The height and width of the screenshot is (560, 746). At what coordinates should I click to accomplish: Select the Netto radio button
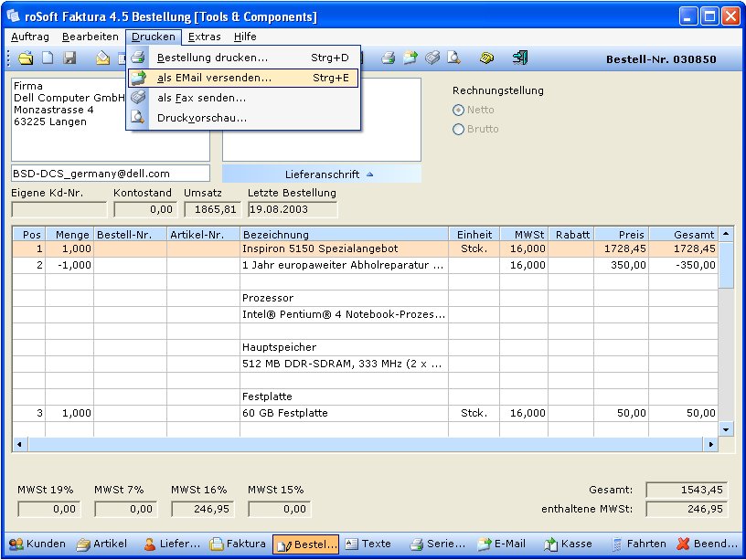coord(459,110)
